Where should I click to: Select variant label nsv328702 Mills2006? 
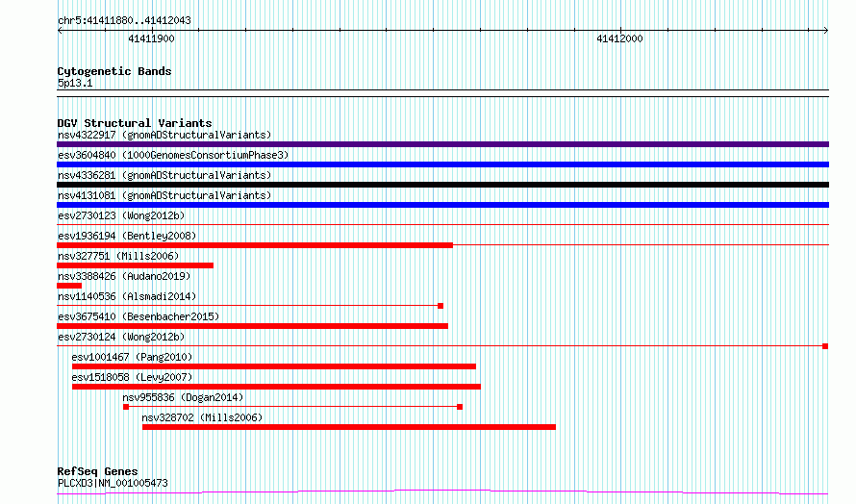(202, 417)
